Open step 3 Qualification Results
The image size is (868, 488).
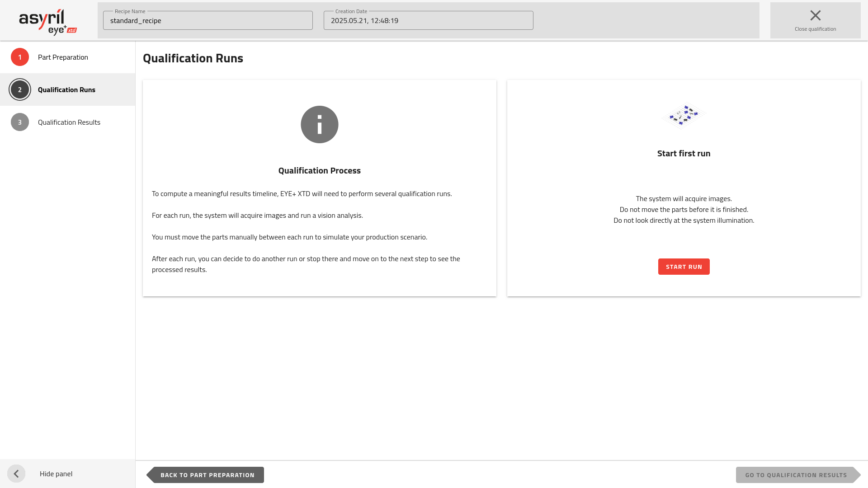(67, 122)
